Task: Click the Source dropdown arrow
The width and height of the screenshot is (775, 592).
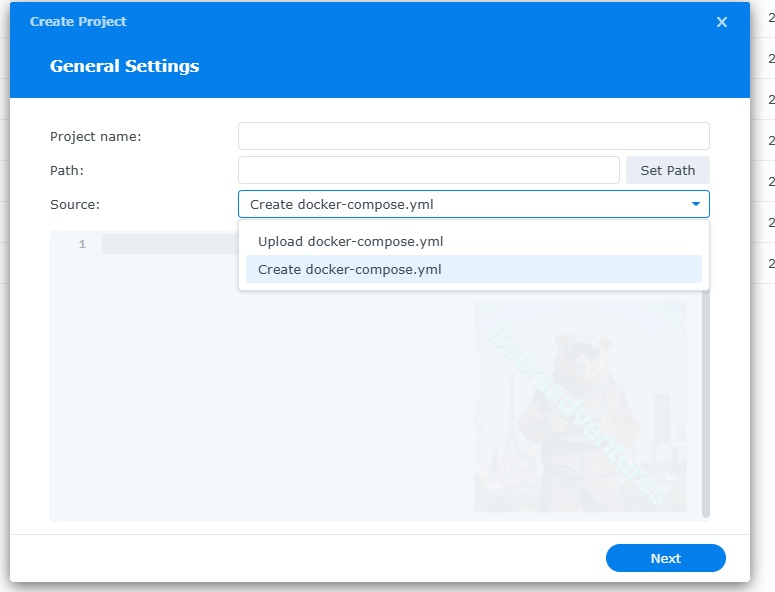Action: pos(696,204)
